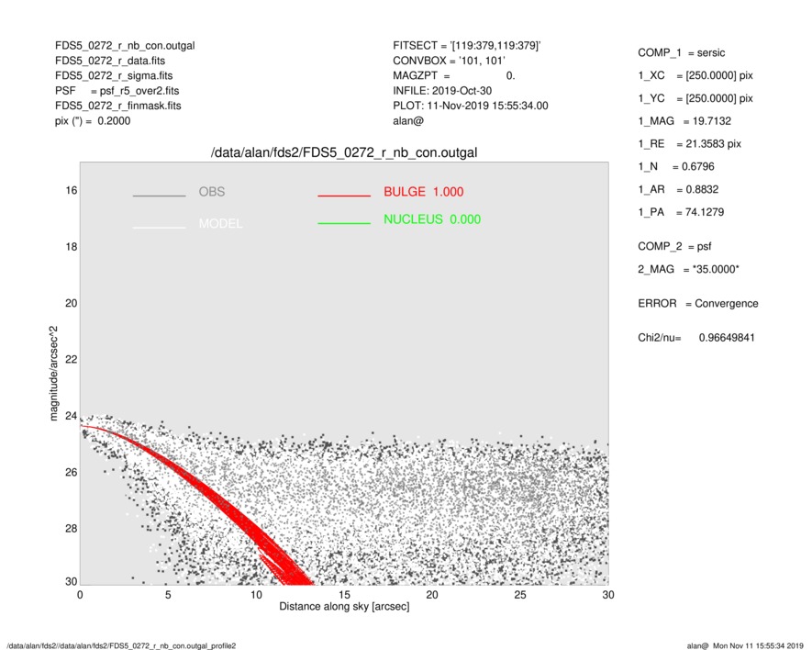
Task: Click the '1_N = 0.6796' parameter
Action: (676, 167)
